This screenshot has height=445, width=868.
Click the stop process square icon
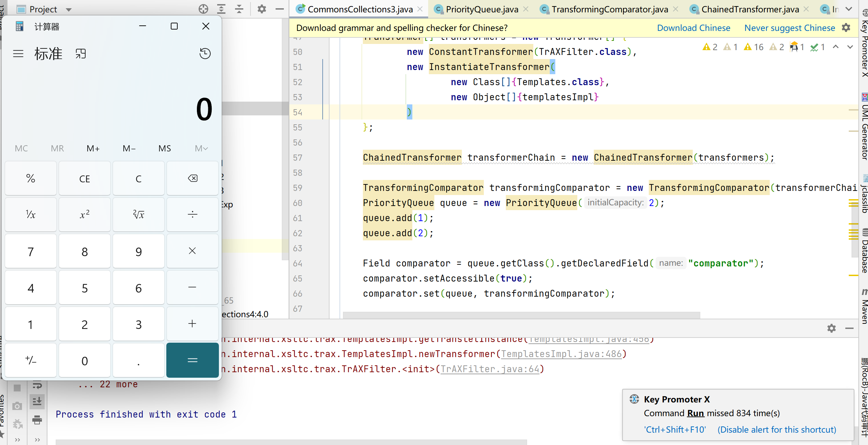click(17, 388)
